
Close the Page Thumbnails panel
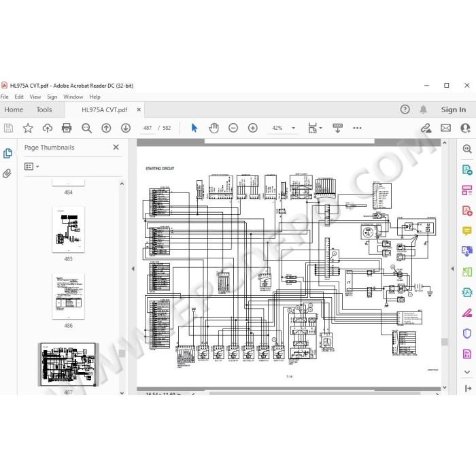116,148
